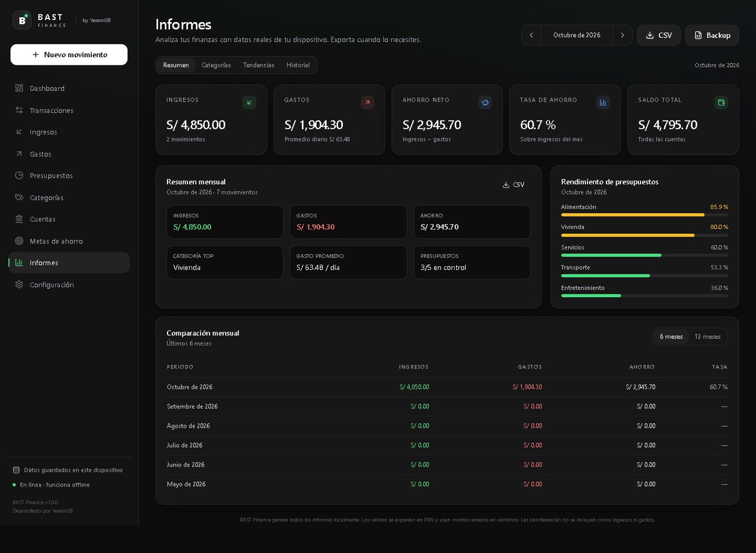Export report with the top CSV button

[x=659, y=35]
